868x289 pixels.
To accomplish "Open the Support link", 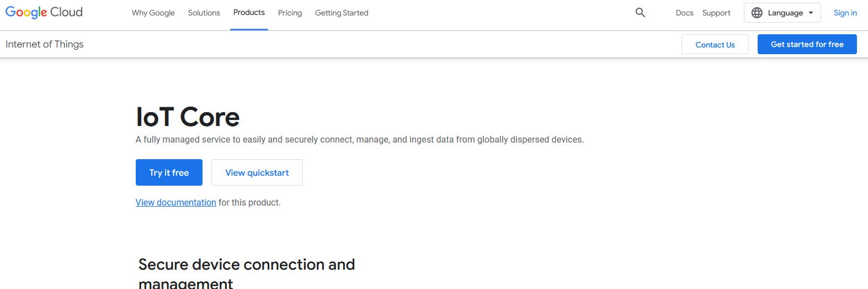I will pyautogui.click(x=716, y=13).
